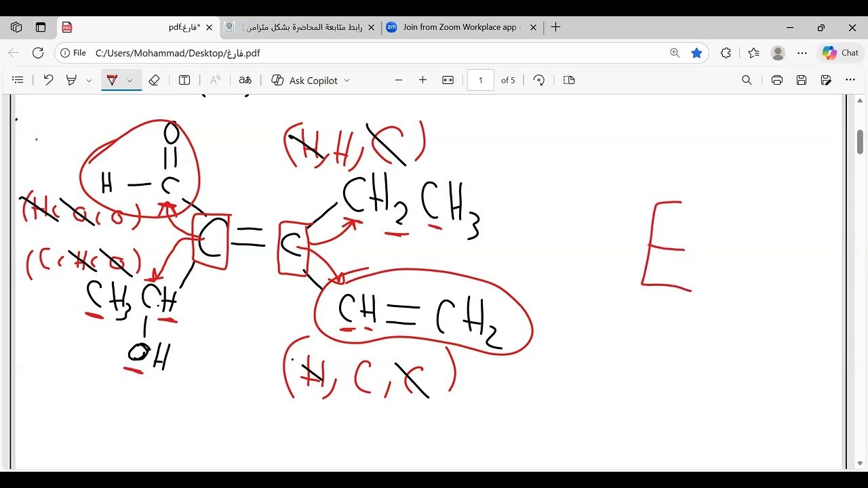
Task: Open Copilot Chat sidebar
Action: (840, 53)
